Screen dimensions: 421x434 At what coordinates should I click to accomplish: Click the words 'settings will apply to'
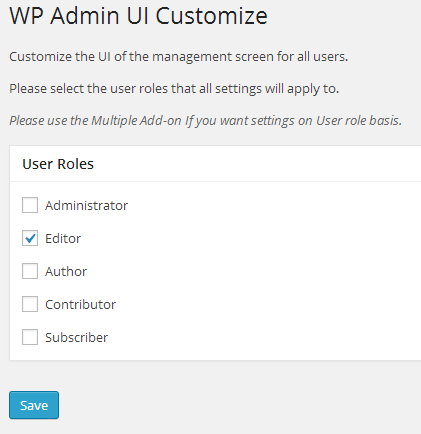(277, 89)
